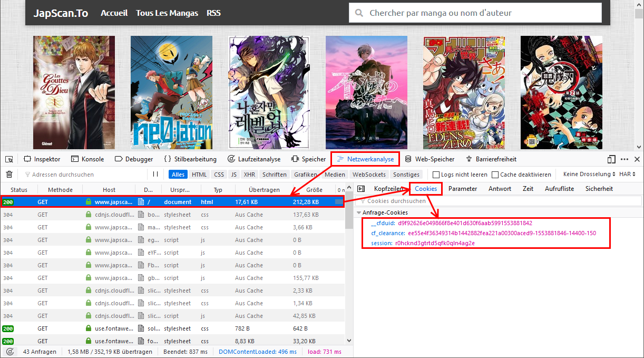Click file icon in the bo... stylesheet row

141,215
